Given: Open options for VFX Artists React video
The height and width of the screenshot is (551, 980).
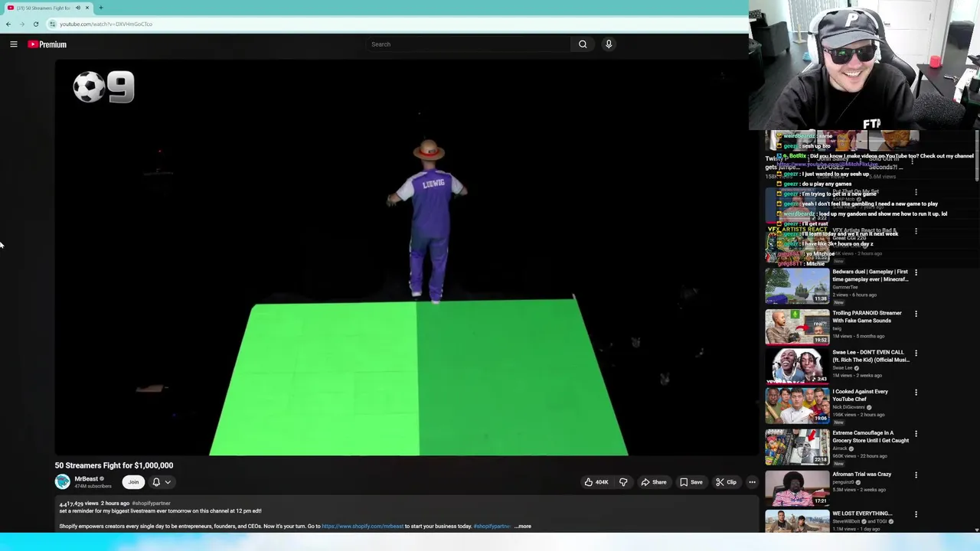Looking at the screenshot, I should tap(916, 231).
